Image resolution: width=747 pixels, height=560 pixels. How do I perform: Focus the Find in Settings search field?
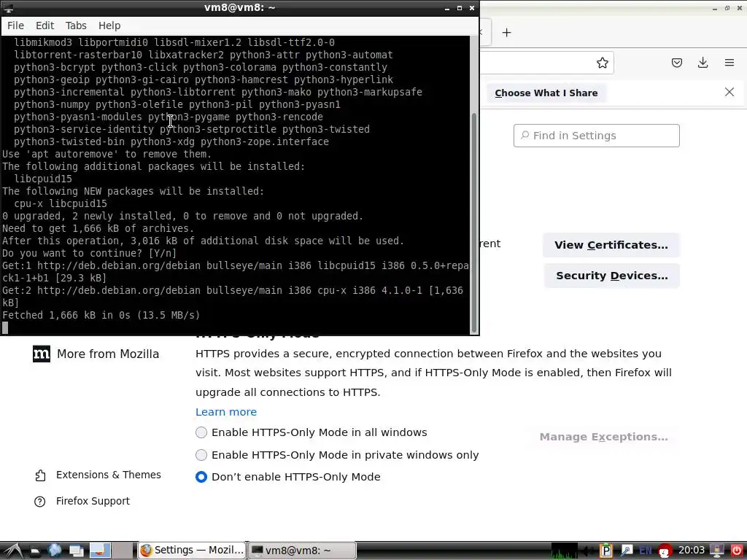[596, 136]
